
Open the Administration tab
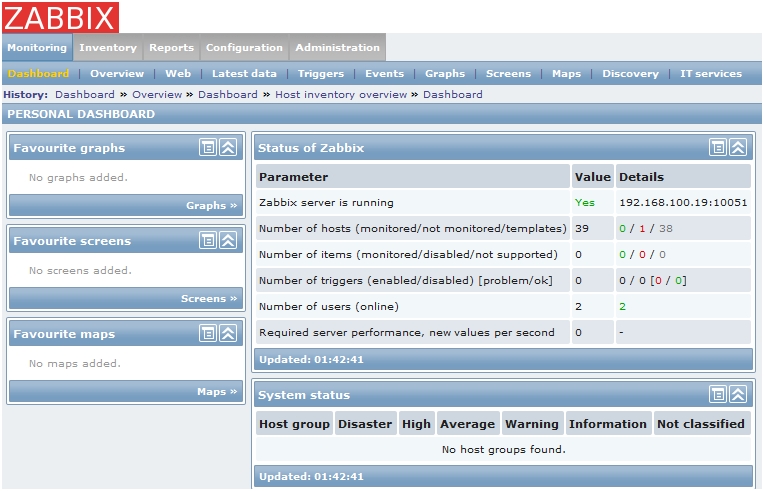tap(337, 47)
